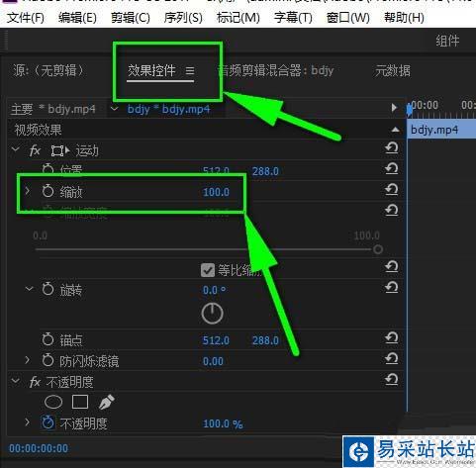Viewport: 476px width, 468px height.
Task: Toggle the 等比缩放 checkbox
Action: click(x=208, y=270)
